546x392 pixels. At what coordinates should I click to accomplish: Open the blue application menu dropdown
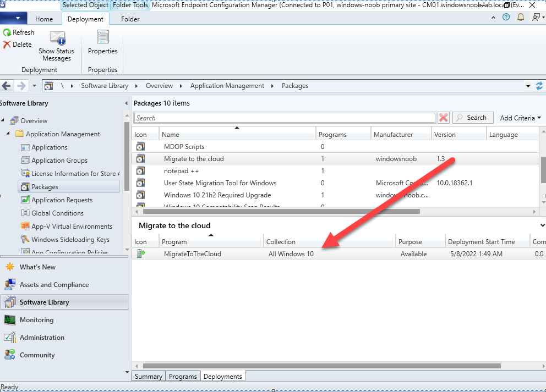14,18
